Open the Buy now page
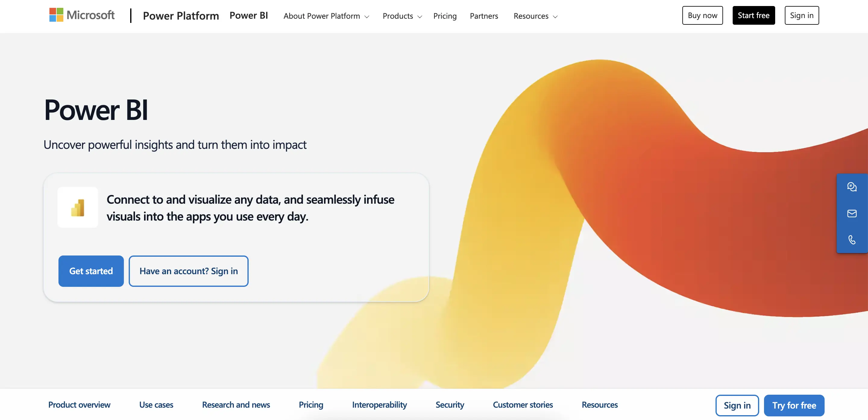The width and height of the screenshot is (868, 420). pyautogui.click(x=702, y=15)
